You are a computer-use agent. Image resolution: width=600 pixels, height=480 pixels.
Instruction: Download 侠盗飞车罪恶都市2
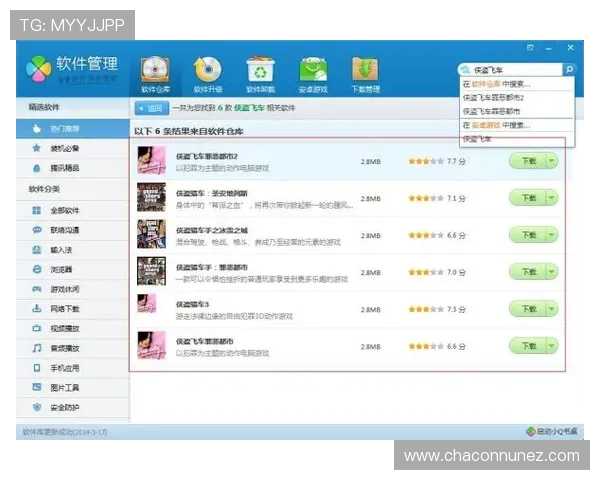pos(528,161)
